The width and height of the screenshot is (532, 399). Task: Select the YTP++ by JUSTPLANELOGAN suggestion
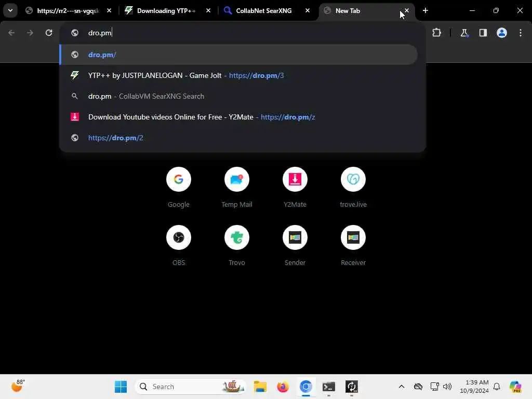pyautogui.click(x=238, y=75)
